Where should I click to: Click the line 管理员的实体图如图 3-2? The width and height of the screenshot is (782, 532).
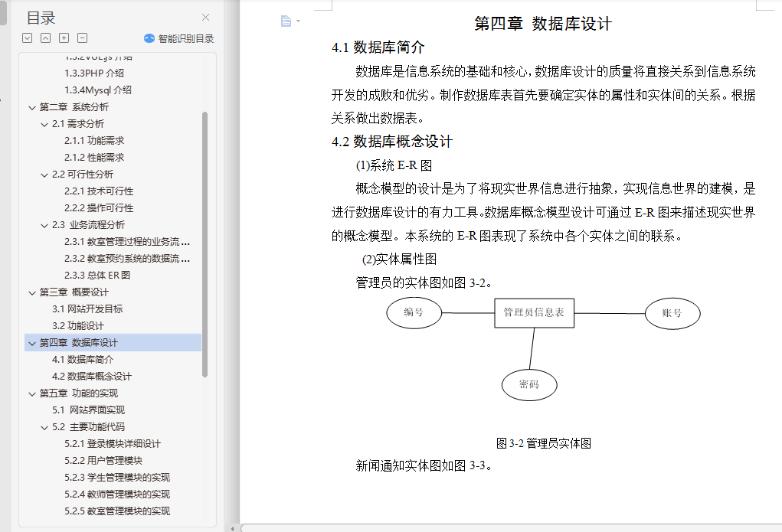point(424,282)
